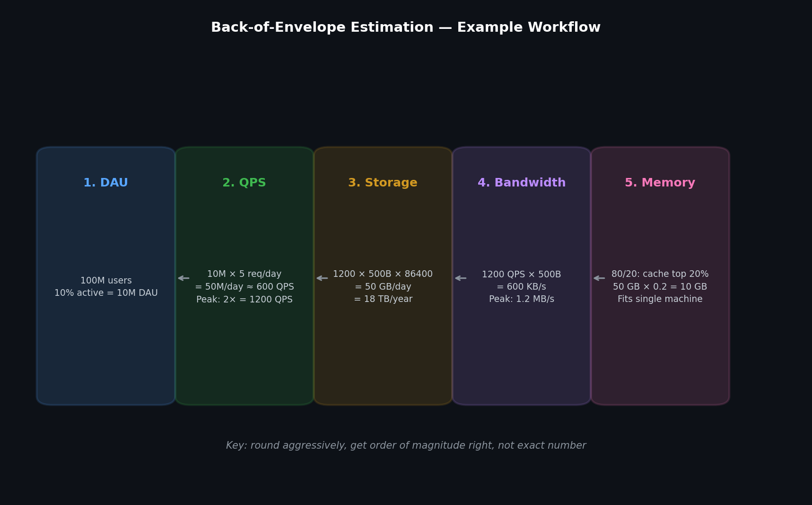Viewport: 812px width, 505px height.
Task: Click the '4. Bandwidth' heading
Action: (522, 183)
